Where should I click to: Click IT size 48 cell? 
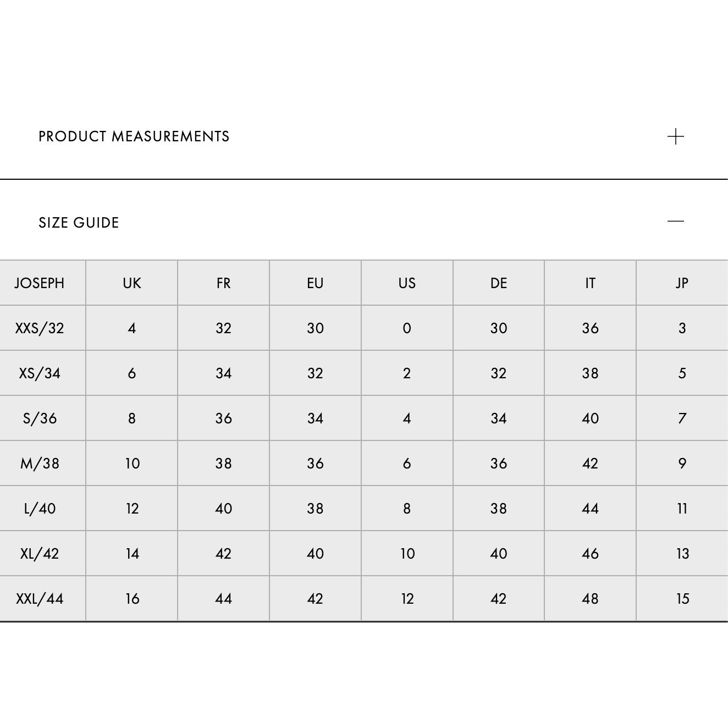[x=590, y=599]
